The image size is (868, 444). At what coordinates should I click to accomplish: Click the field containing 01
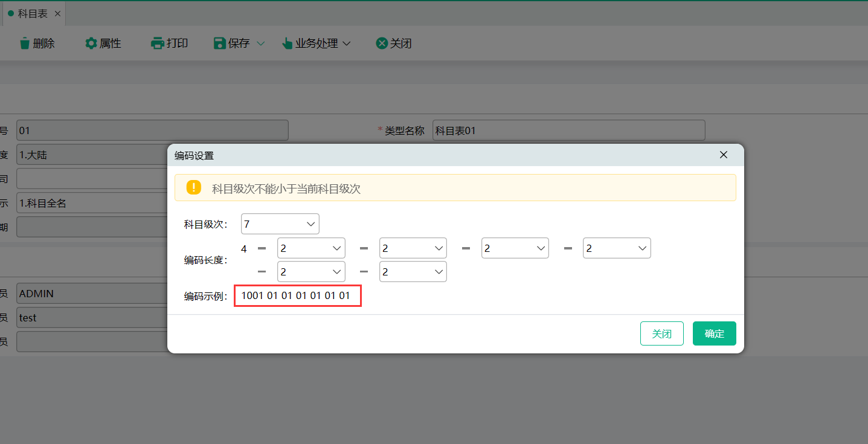152,130
